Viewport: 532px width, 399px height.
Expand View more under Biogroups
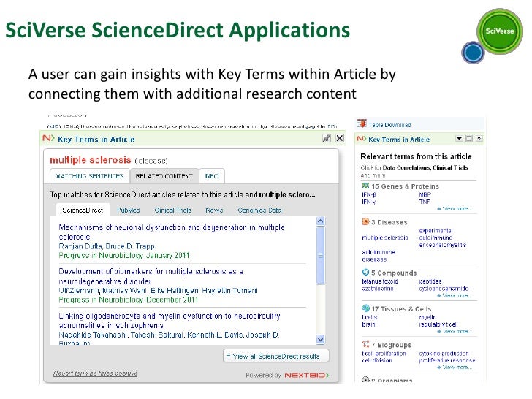pyautogui.click(x=455, y=368)
